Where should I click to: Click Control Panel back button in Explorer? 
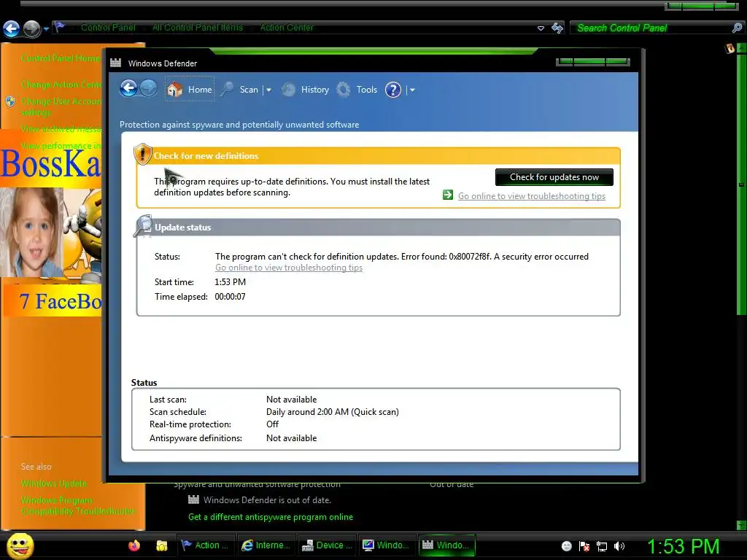12,28
